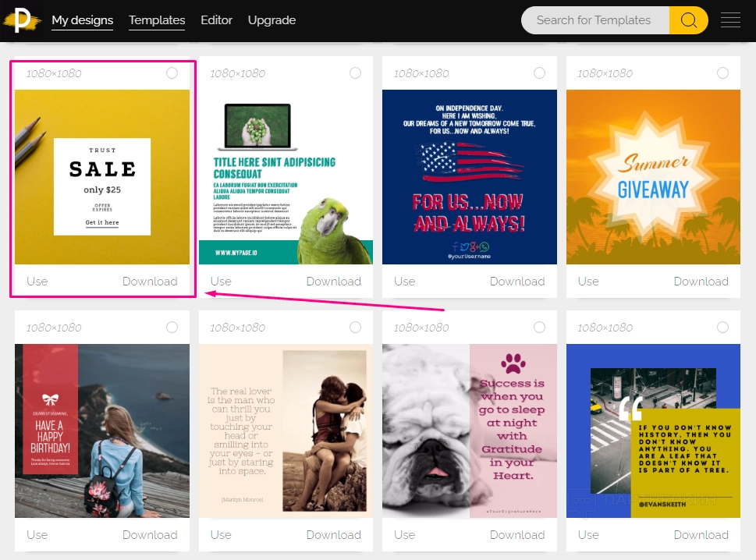This screenshot has height=560, width=756.
Task: Use the Independence Day template
Action: pyautogui.click(x=404, y=281)
